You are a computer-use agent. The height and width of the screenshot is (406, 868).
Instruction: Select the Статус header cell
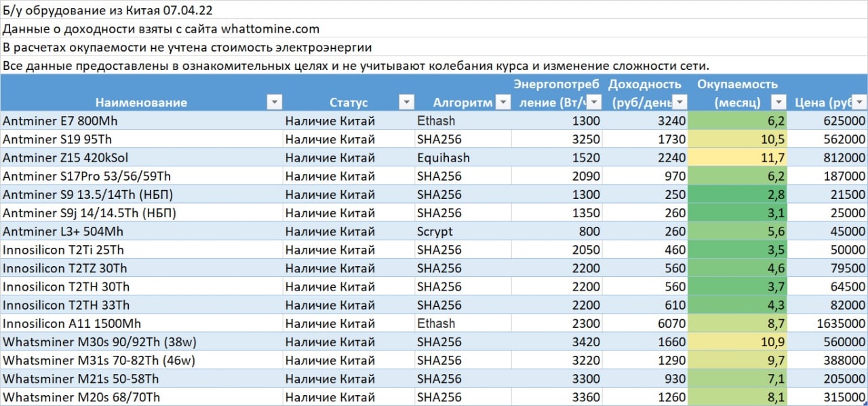[349, 93]
